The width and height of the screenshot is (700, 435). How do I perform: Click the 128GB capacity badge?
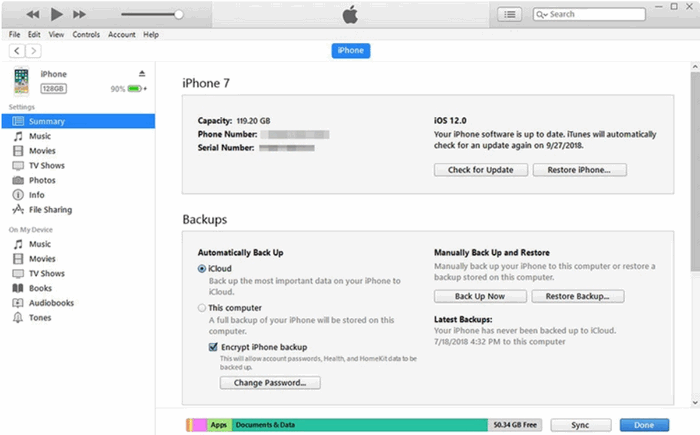[54, 88]
